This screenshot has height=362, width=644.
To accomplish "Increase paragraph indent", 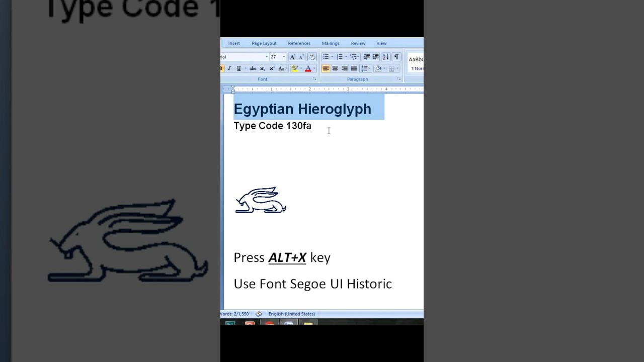I will pyautogui.click(x=375, y=57).
